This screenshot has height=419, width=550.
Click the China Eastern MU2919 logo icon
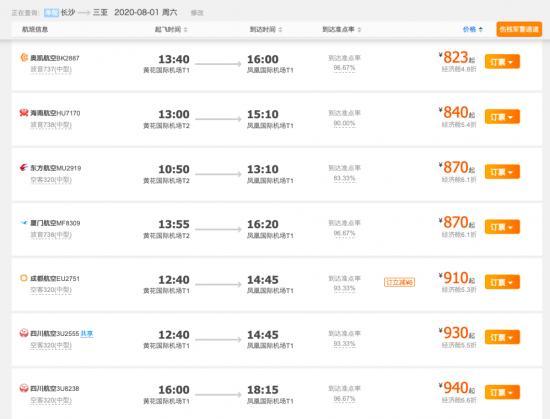click(24, 168)
